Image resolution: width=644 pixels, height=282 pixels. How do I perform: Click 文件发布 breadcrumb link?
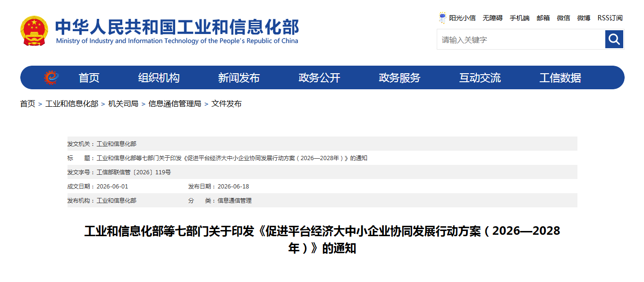226,103
